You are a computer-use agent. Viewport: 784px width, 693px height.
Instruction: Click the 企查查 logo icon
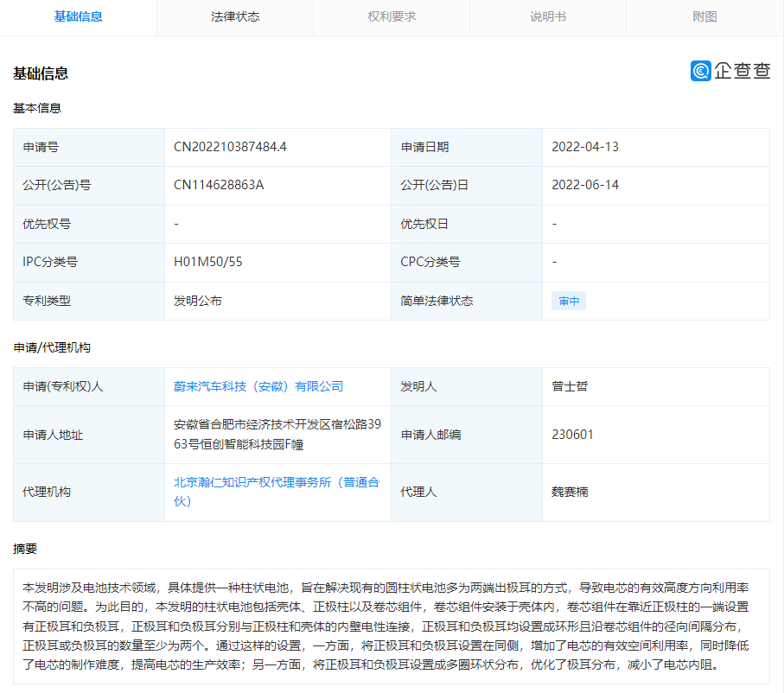point(700,71)
